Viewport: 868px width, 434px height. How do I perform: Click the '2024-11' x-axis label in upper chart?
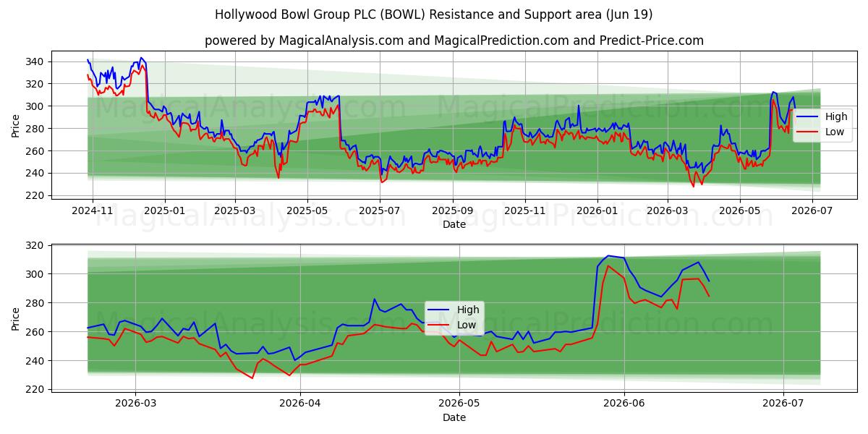point(92,211)
